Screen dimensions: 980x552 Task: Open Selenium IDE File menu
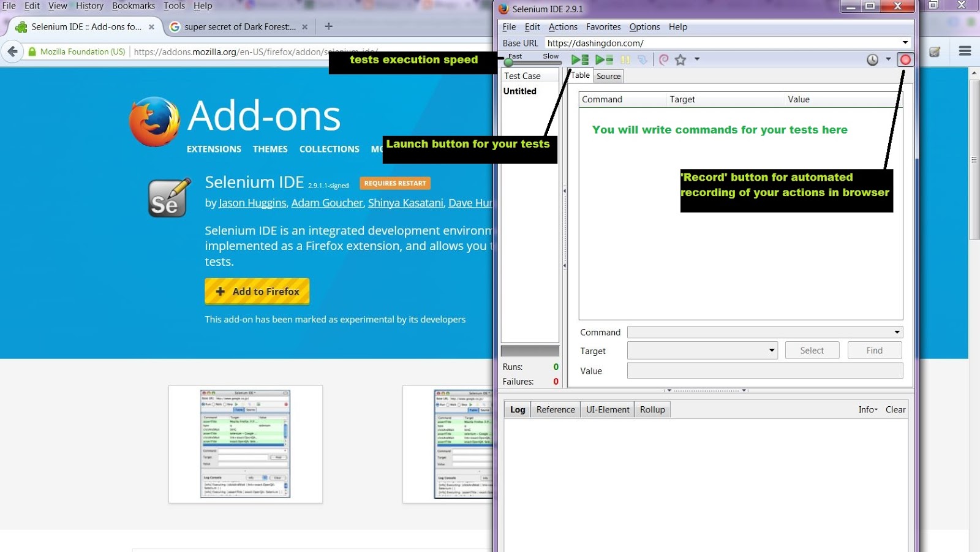[x=509, y=27]
